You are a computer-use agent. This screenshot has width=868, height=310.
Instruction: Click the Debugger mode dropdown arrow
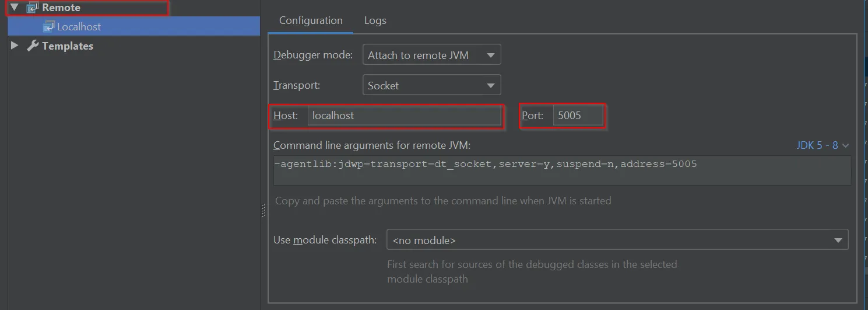pyautogui.click(x=491, y=55)
